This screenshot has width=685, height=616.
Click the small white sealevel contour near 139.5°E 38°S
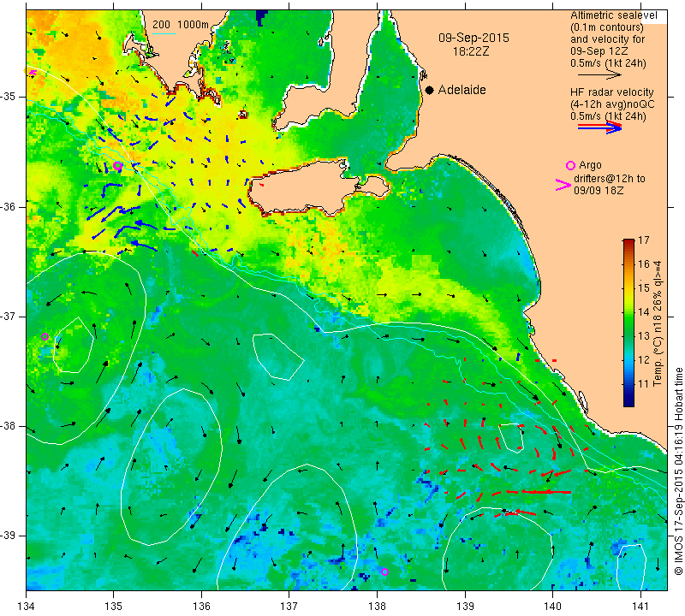click(x=511, y=437)
